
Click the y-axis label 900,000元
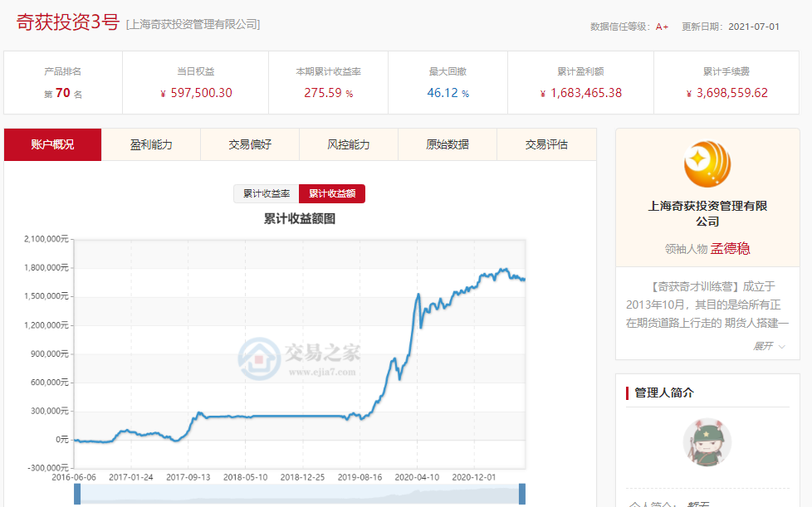pyautogui.click(x=49, y=353)
